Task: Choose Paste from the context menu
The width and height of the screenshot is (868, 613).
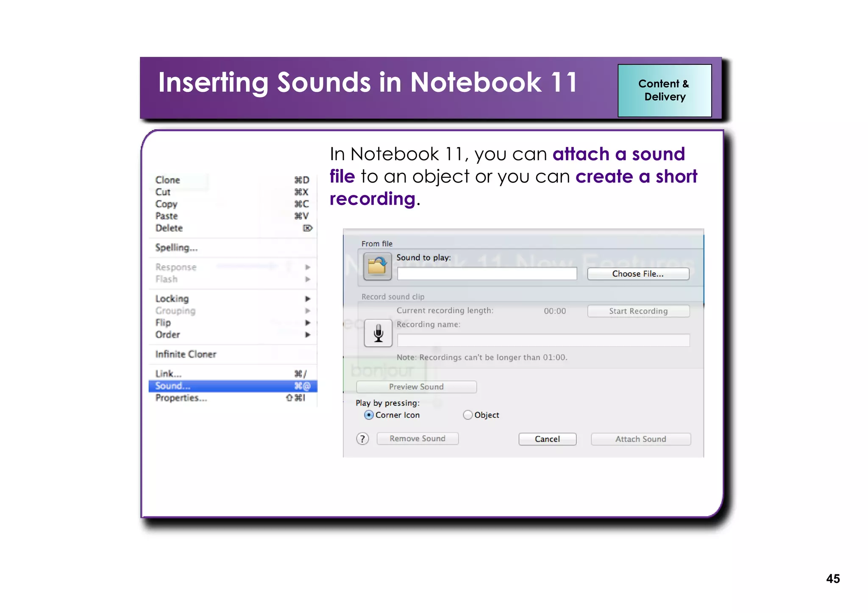Action: point(233,216)
